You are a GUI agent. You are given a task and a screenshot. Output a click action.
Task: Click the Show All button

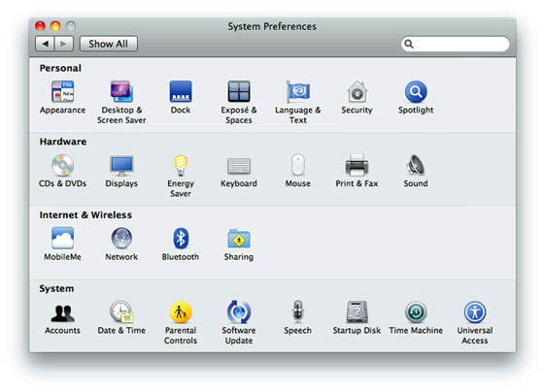[x=109, y=44]
